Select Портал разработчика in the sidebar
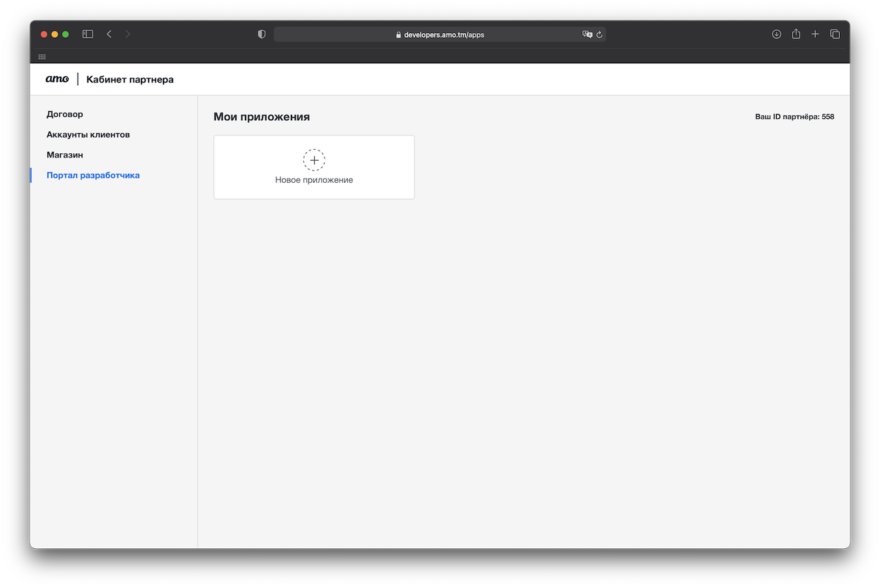 93,175
